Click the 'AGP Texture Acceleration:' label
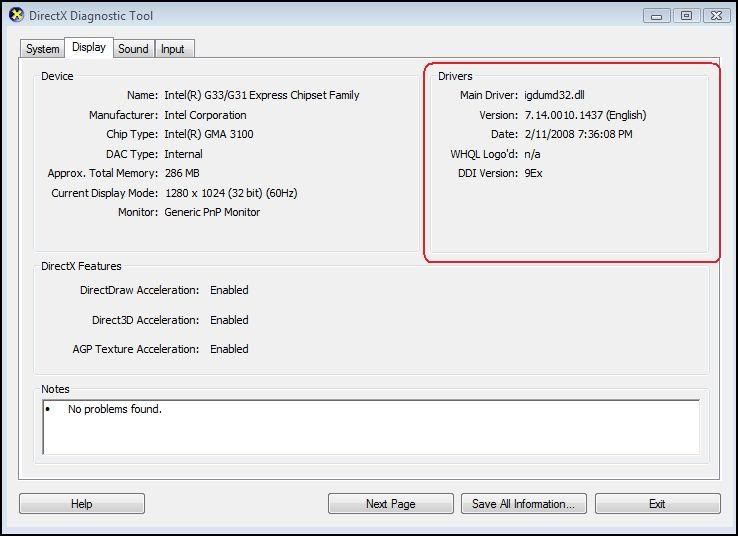This screenshot has height=536, width=738. (136, 349)
